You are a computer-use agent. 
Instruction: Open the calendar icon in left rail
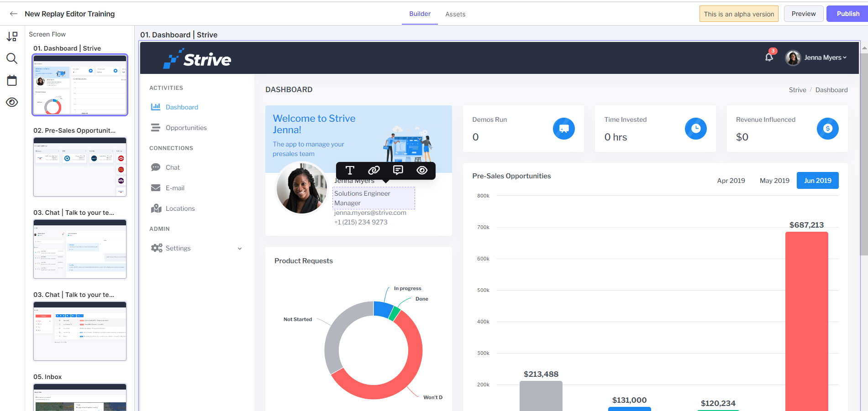(12, 81)
